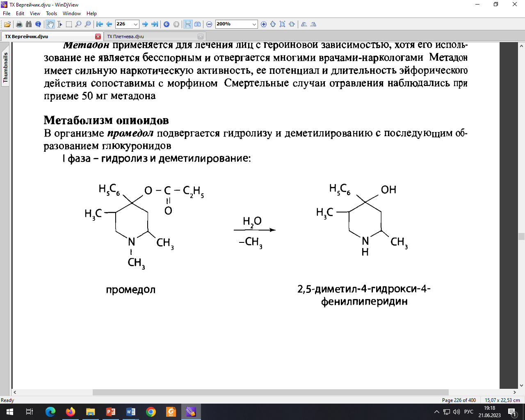Click the horizontal scrollbar thumb
The width and height of the screenshot is (525, 420).
point(271,393)
